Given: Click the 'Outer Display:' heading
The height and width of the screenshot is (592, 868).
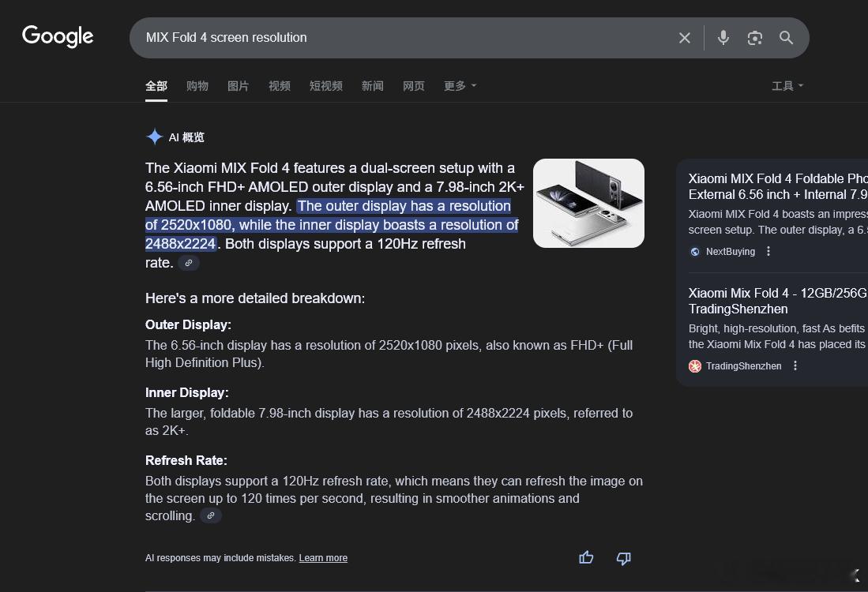Looking at the screenshot, I should pos(188,324).
